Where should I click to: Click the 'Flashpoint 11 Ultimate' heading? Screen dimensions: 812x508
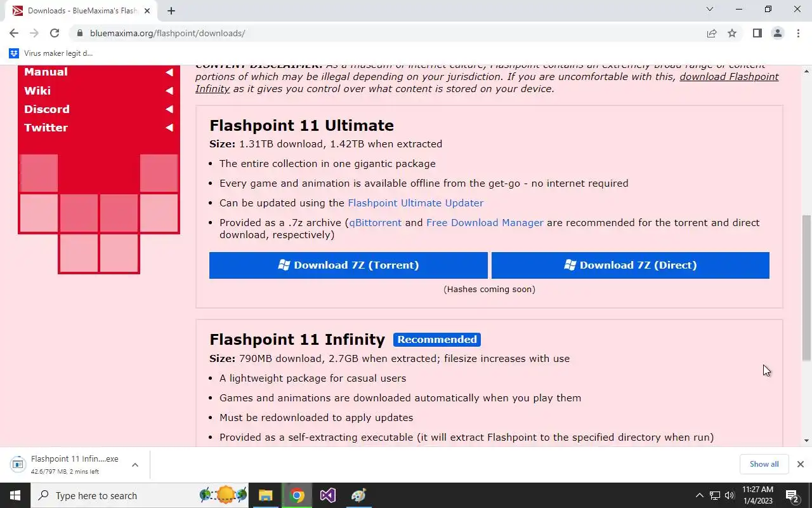301,125
